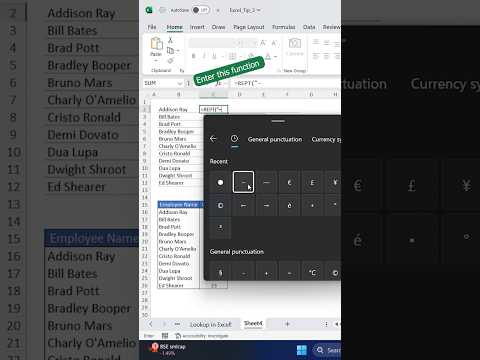
Task: Click the font name box in ribbon
Action: pos(211,43)
